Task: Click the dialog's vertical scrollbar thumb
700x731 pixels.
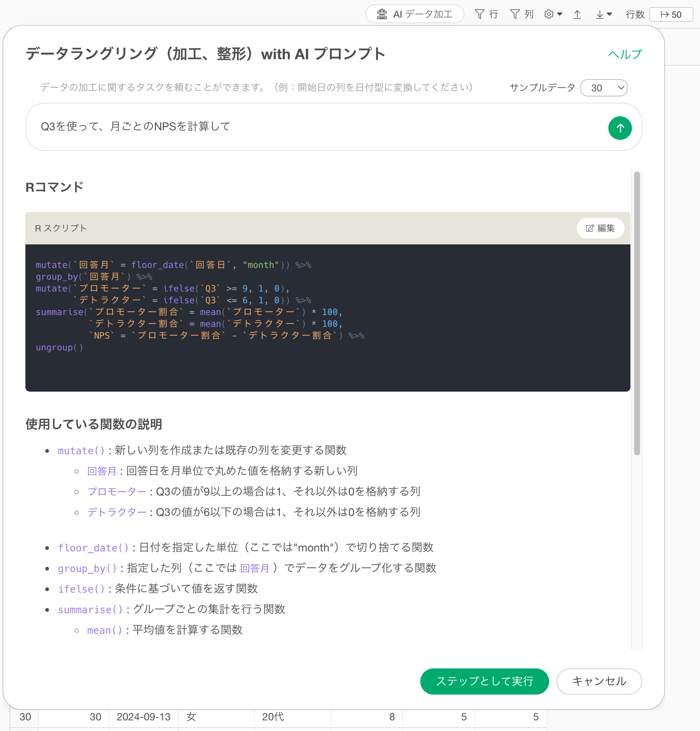Action: [637, 313]
